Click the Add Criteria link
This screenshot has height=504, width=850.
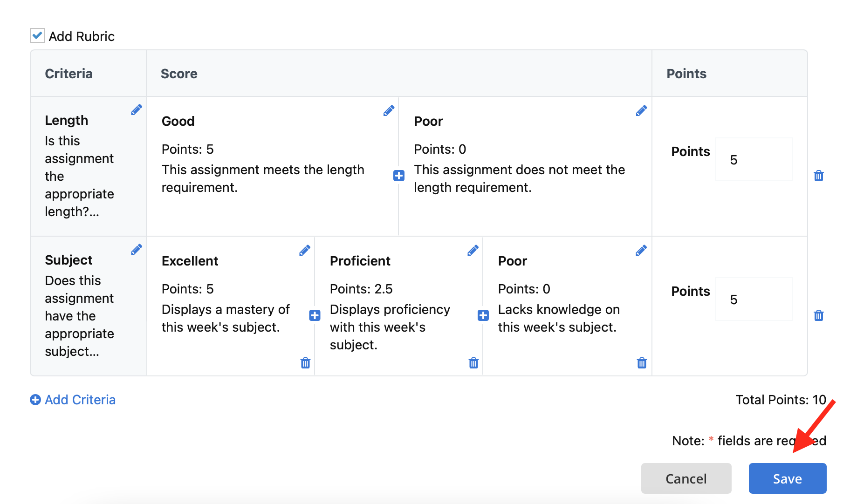(x=73, y=400)
